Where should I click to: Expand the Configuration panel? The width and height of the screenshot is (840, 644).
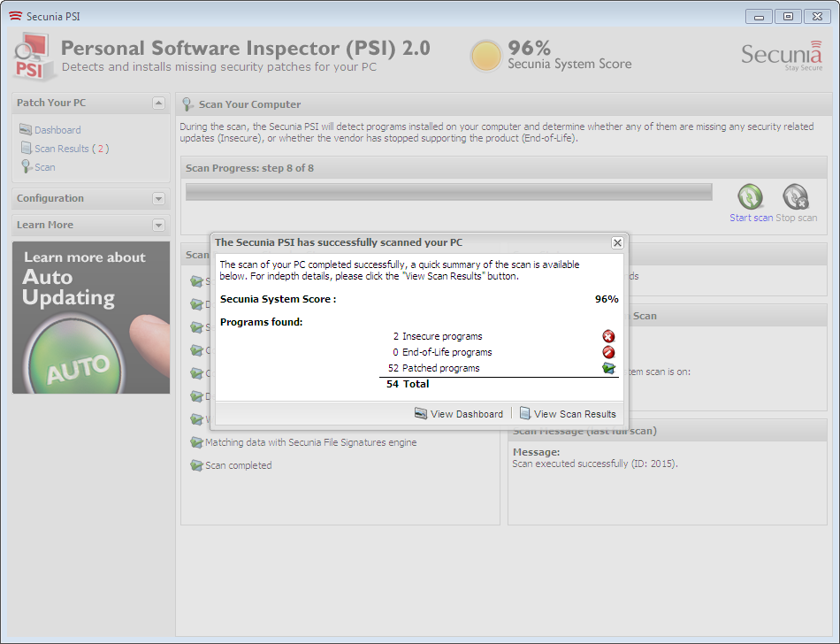pyautogui.click(x=158, y=198)
